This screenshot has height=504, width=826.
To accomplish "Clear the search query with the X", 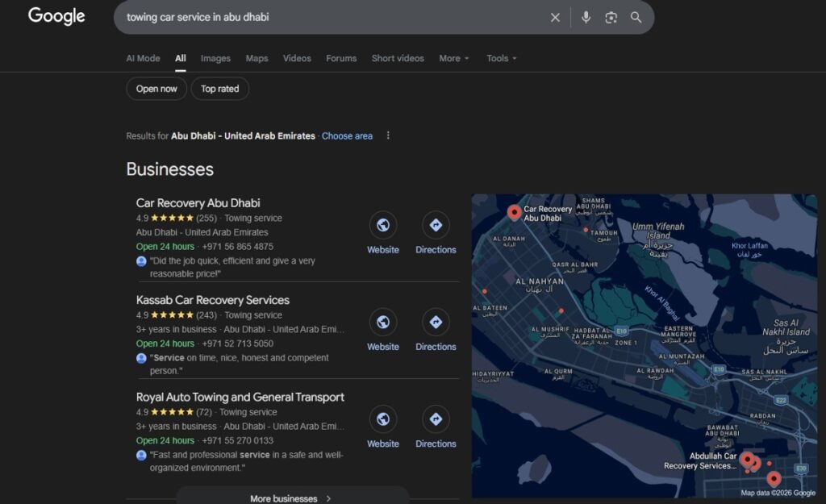I will [x=555, y=17].
